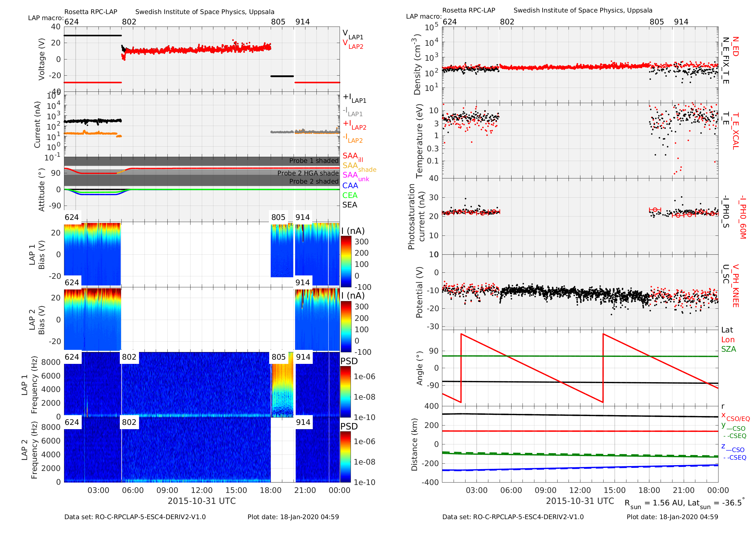The image size is (756, 535).
Task: Click the LAP 2 Bias current colorbar
Action: click(x=346, y=326)
